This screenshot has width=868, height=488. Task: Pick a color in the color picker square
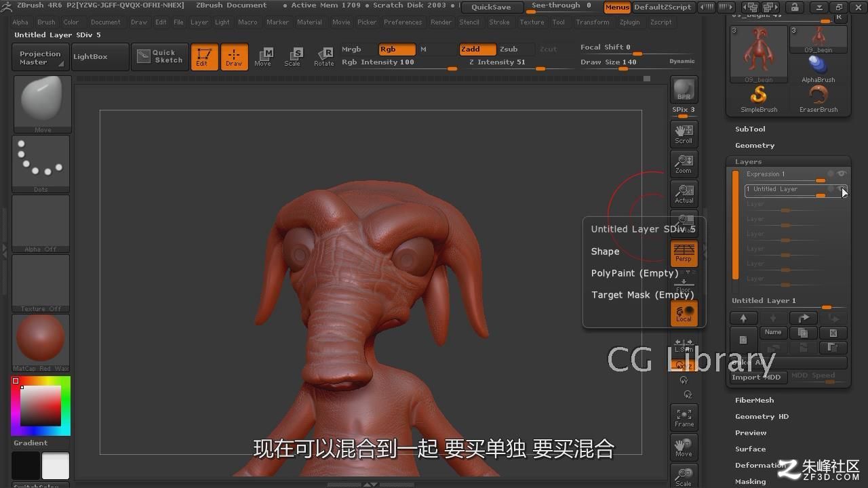(41, 405)
